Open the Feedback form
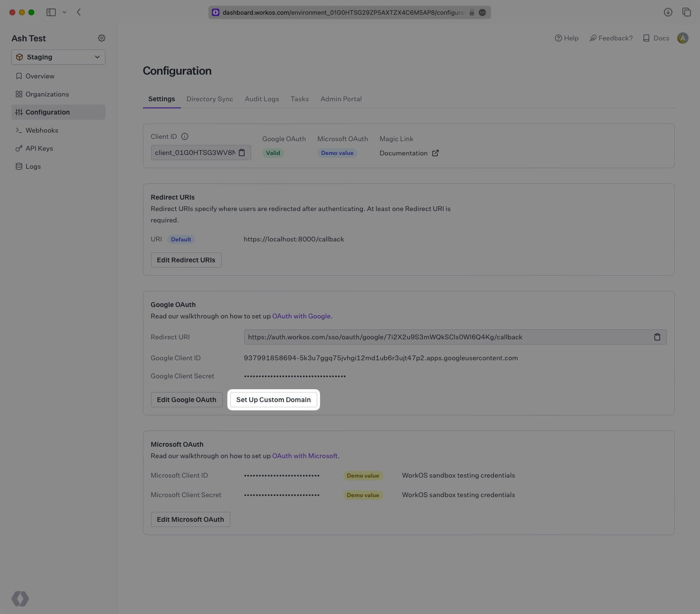This screenshot has width=700, height=614. tap(611, 38)
